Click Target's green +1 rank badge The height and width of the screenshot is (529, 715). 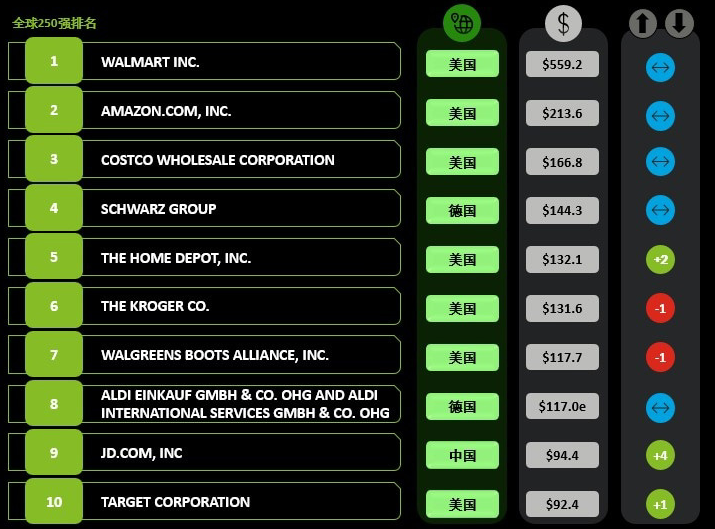click(x=660, y=504)
